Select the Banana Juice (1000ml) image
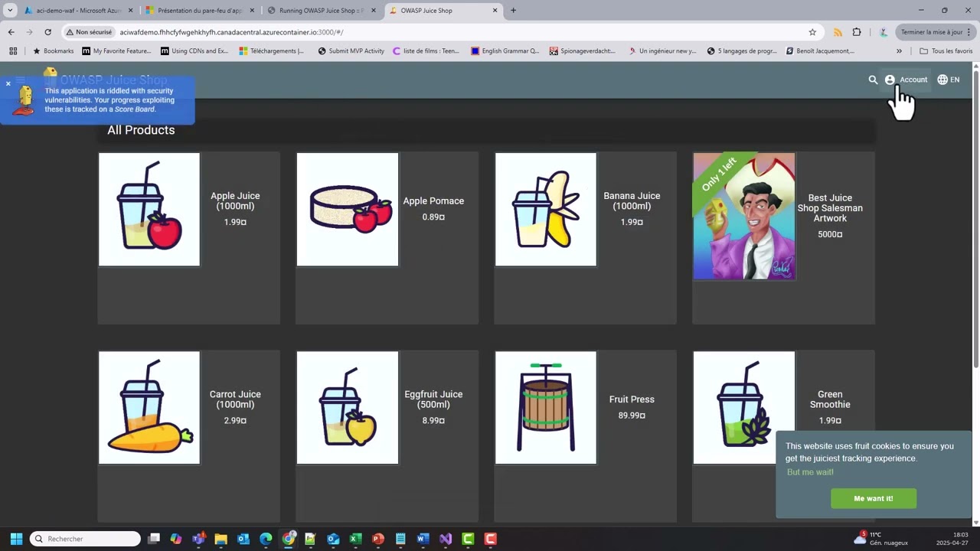Image resolution: width=980 pixels, height=551 pixels. 546,210
